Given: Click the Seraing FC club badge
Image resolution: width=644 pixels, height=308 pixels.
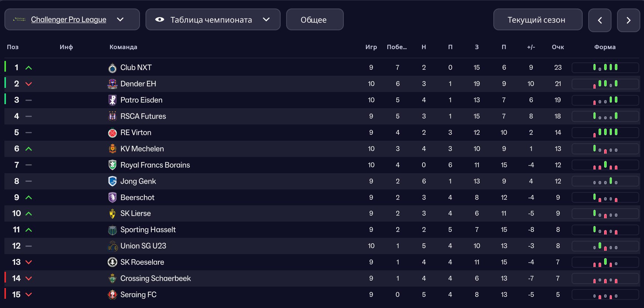Looking at the screenshot, I should [x=112, y=295].
